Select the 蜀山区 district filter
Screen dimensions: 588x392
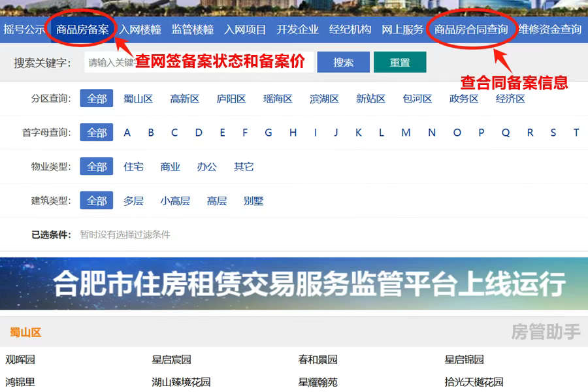click(139, 99)
